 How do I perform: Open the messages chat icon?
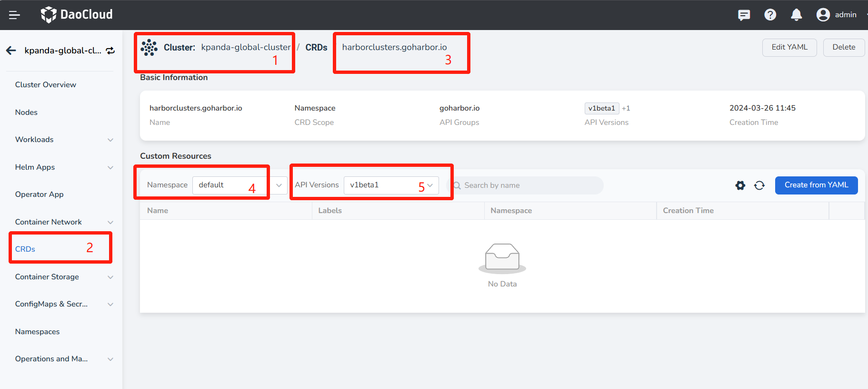(744, 15)
